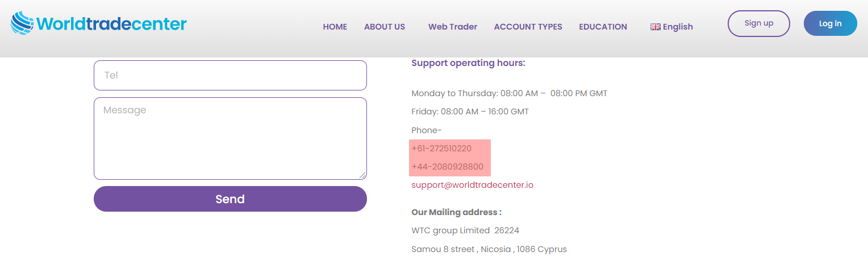The height and width of the screenshot is (264, 868).
Task: Click the +44-2080928800 phone number
Action: coord(447,167)
